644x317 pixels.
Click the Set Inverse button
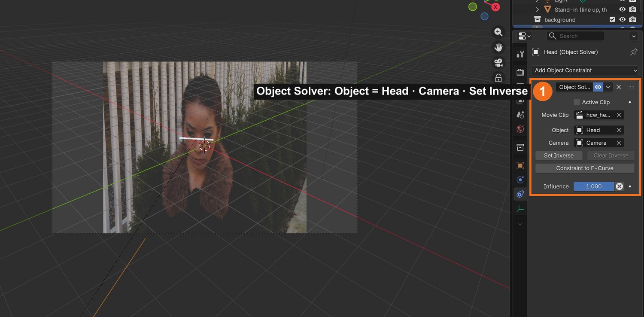pyautogui.click(x=559, y=155)
